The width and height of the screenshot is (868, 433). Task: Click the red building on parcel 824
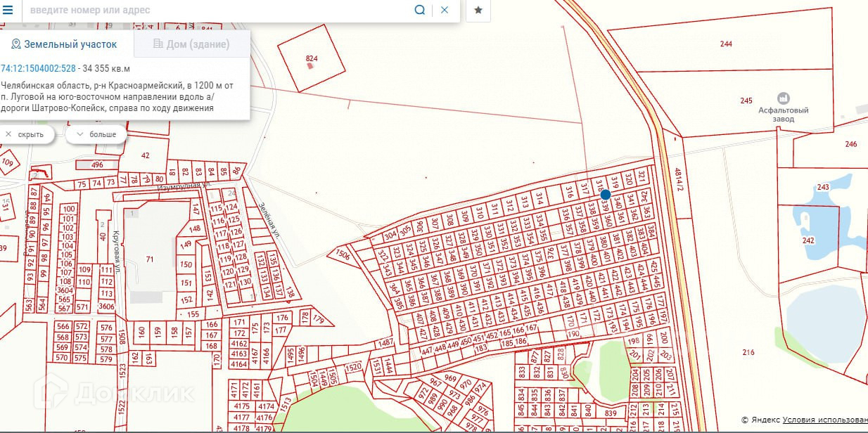coord(310,66)
